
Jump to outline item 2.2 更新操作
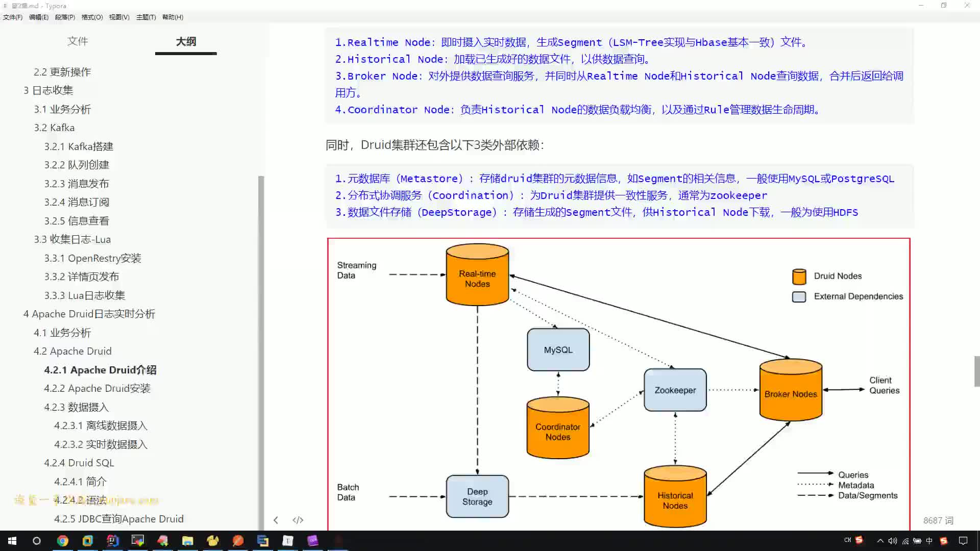62,72
